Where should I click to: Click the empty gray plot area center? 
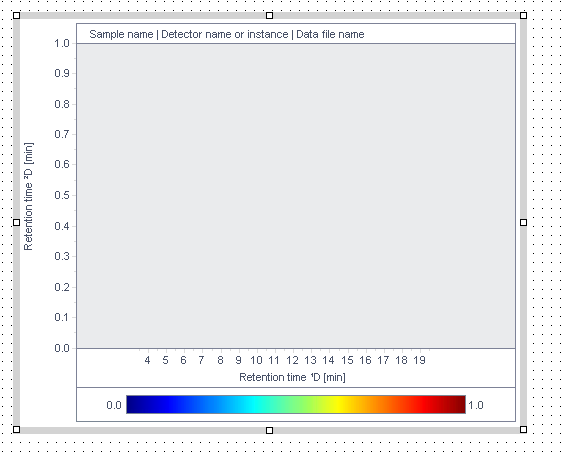pos(296,196)
